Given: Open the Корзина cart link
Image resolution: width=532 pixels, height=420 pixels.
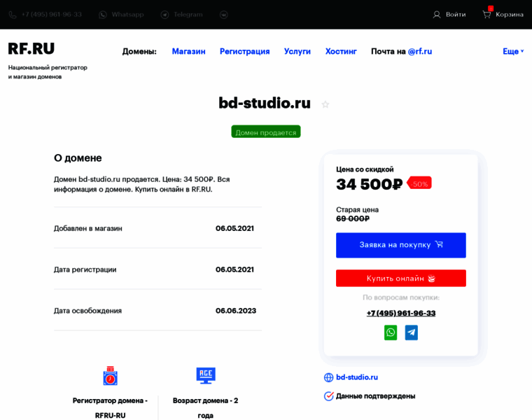Looking at the screenshot, I should pyautogui.click(x=510, y=15).
